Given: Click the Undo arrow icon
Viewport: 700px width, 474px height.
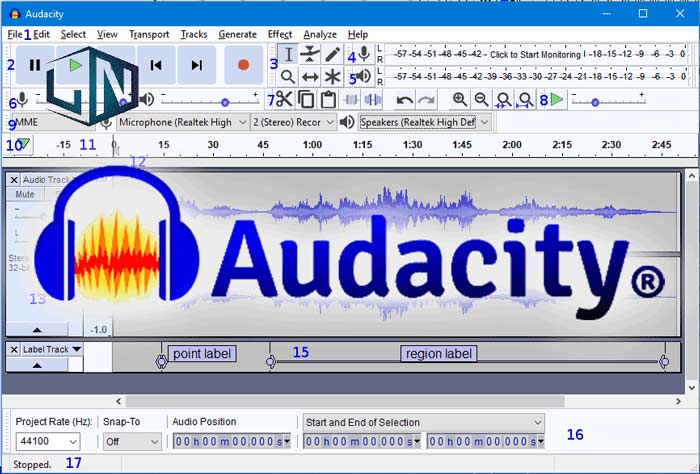Looking at the screenshot, I should 404,99.
